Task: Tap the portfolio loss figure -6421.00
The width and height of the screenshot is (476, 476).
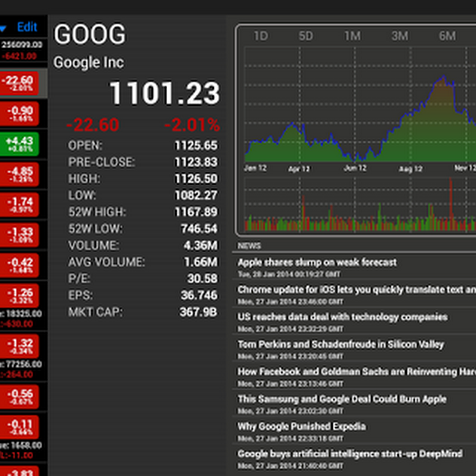Action: 20,56
